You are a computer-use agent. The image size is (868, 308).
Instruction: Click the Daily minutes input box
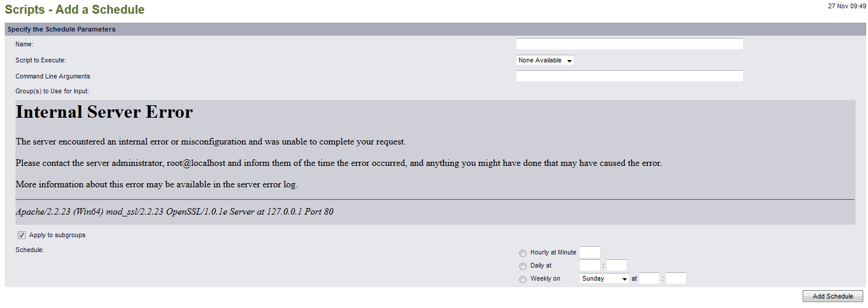[x=617, y=265]
